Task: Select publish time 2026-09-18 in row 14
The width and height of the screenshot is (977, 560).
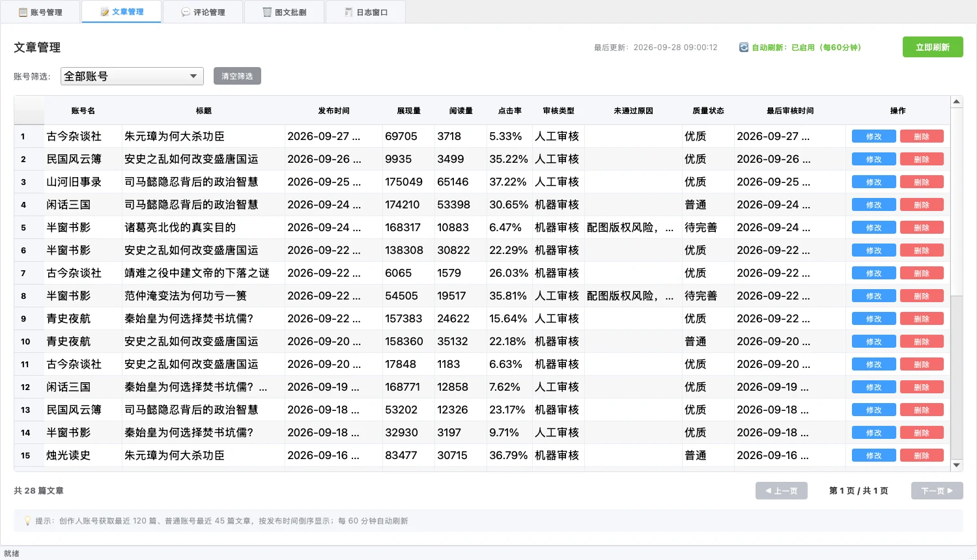Action: [334, 433]
